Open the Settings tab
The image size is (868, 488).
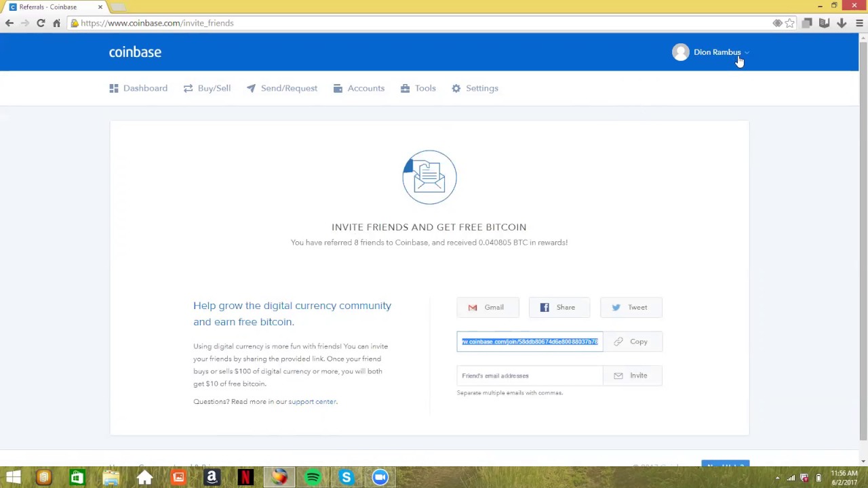point(475,88)
